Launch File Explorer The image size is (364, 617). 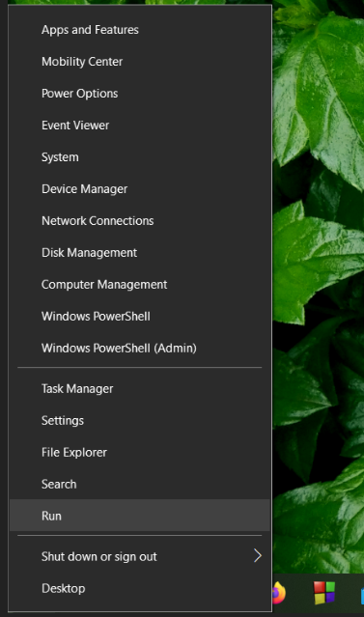pyautogui.click(x=140, y=453)
